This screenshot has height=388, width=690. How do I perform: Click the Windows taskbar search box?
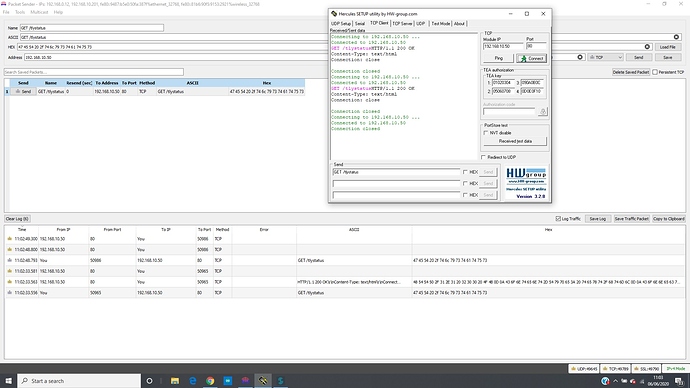click(x=79, y=381)
